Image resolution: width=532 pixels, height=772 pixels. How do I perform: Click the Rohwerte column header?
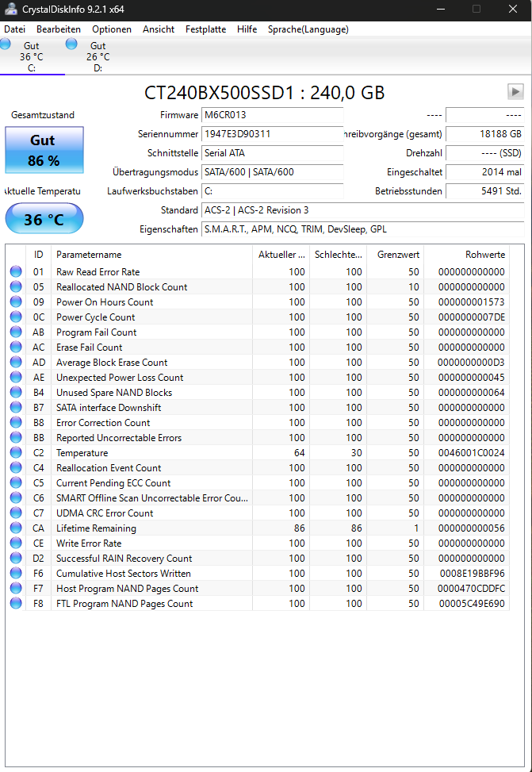tap(466, 255)
